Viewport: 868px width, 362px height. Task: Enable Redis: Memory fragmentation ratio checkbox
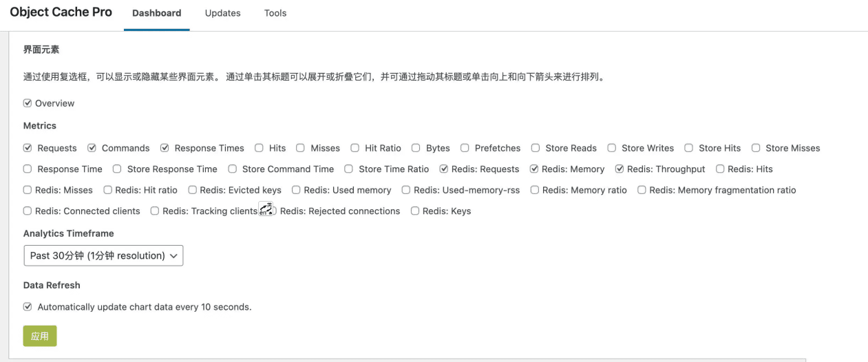pyautogui.click(x=642, y=190)
